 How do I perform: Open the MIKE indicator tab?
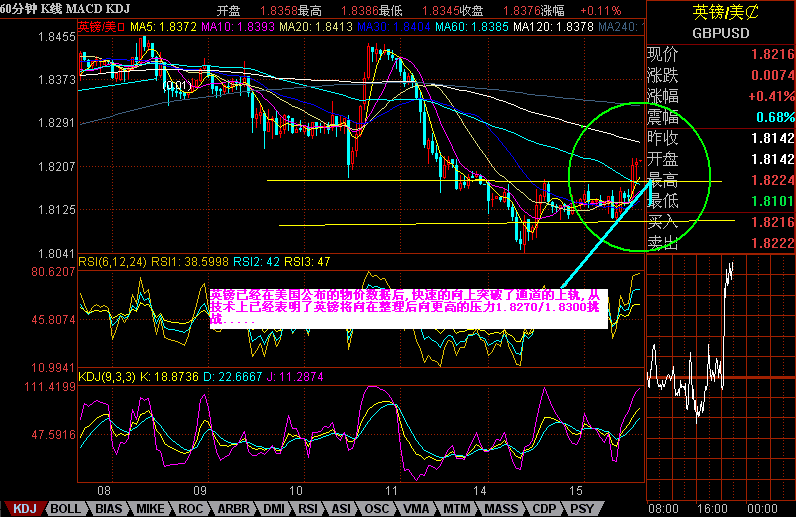pyautogui.click(x=150, y=508)
